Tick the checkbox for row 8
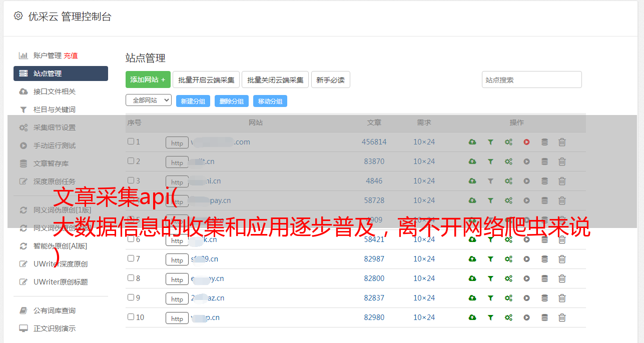 coord(131,278)
